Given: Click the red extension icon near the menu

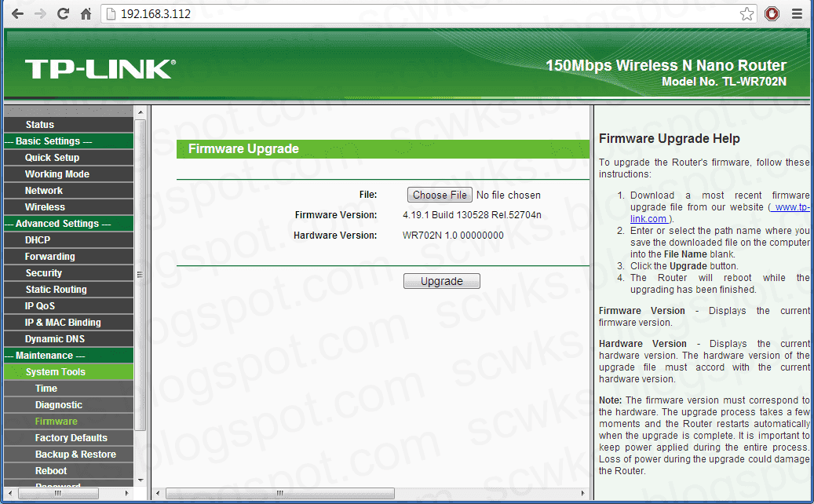Looking at the screenshot, I should coord(772,13).
